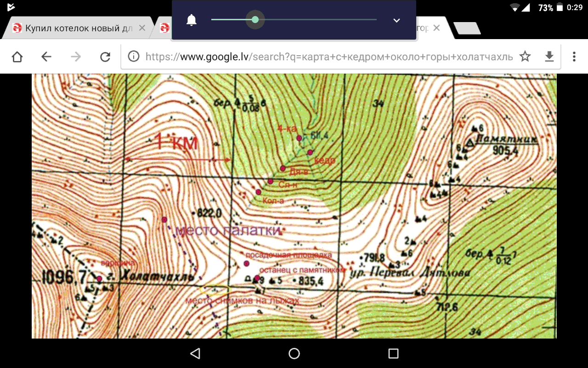Tap the Wi-Fi status icon
This screenshot has width=588, height=368.
(514, 7)
